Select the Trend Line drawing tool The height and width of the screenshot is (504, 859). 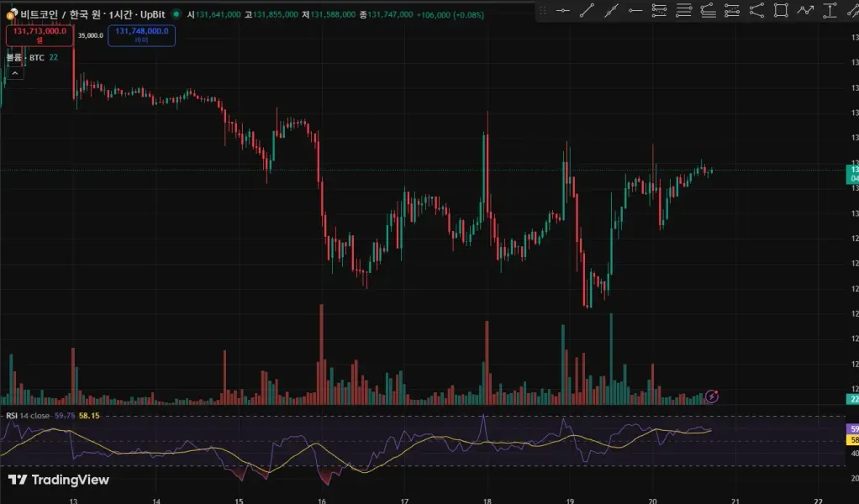tap(587, 10)
